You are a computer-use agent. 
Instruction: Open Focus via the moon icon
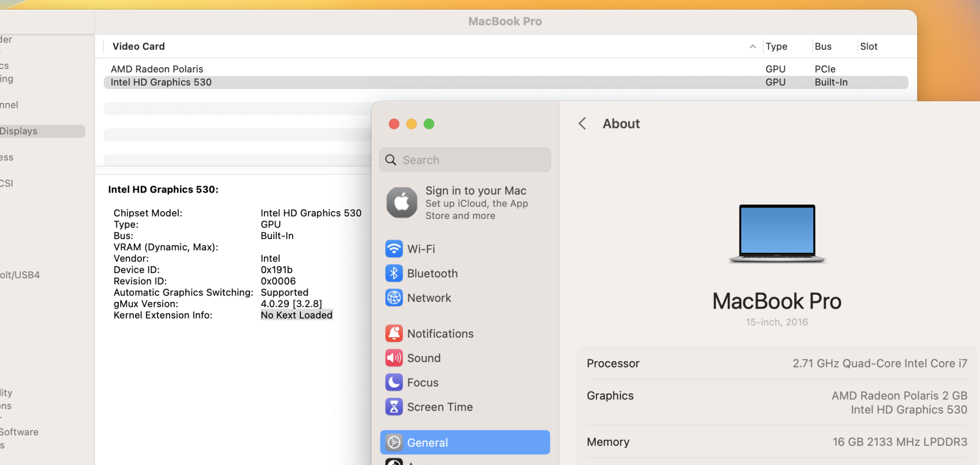point(394,383)
